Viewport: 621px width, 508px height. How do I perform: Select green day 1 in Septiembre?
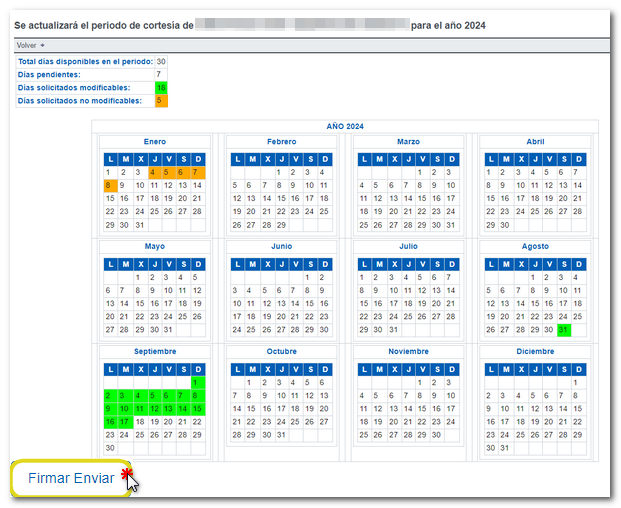197,382
